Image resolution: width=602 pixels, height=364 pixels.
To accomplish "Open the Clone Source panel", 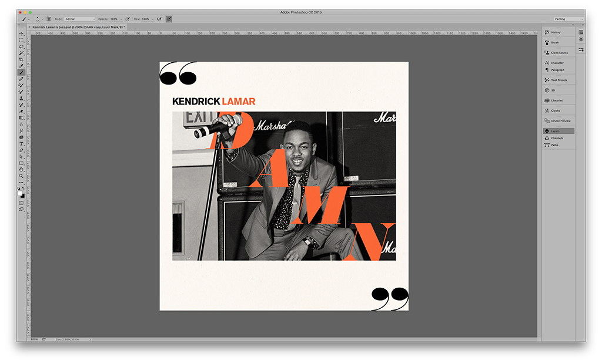I will [x=558, y=53].
